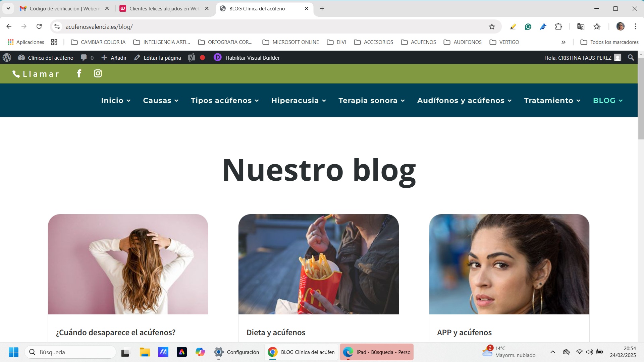644x362 pixels.
Task: Open the woman with long hair post thumbnail
Action: 128,264
